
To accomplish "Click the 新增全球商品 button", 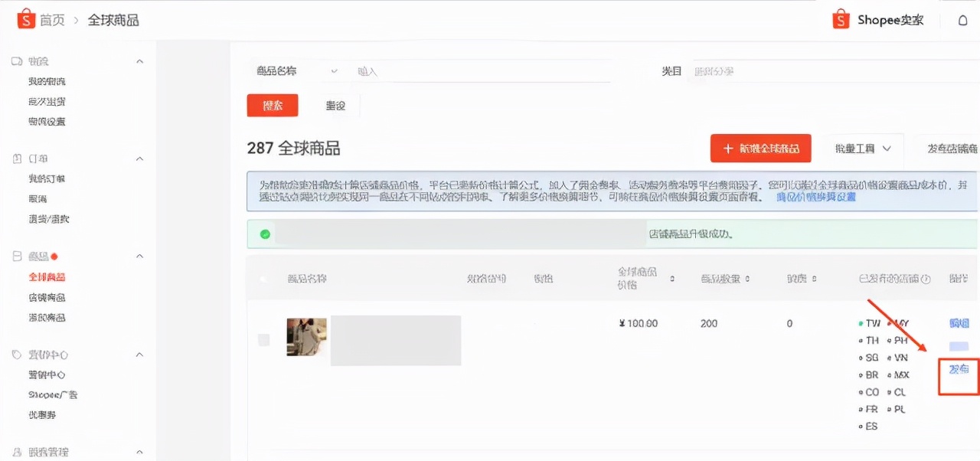I will point(760,149).
